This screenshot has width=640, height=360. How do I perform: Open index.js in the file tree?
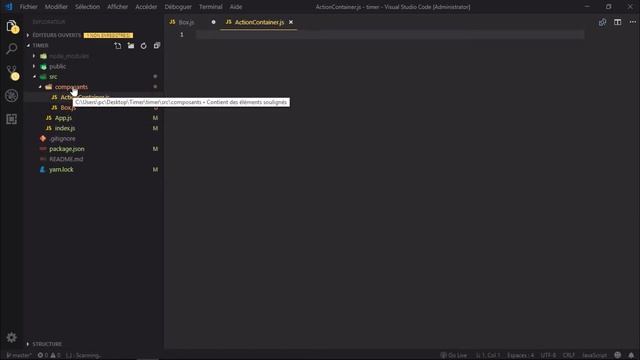pos(65,128)
